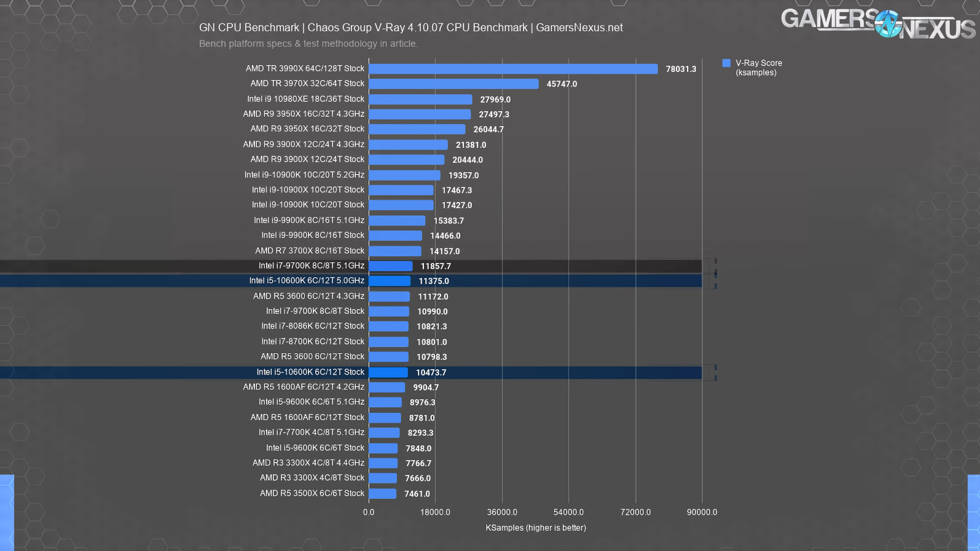Click the 14157.0 score value
The height and width of the screenshot is (551, 980).
444,251
